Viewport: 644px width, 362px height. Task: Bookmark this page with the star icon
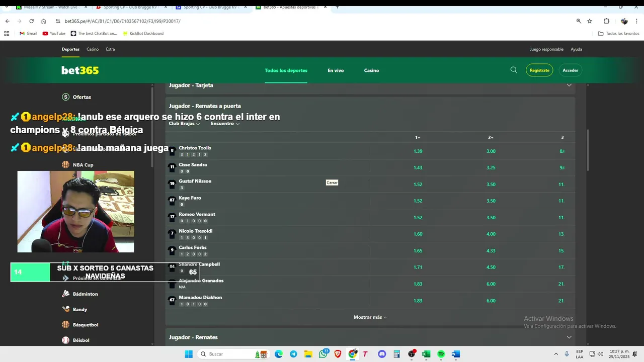[590, 21]
